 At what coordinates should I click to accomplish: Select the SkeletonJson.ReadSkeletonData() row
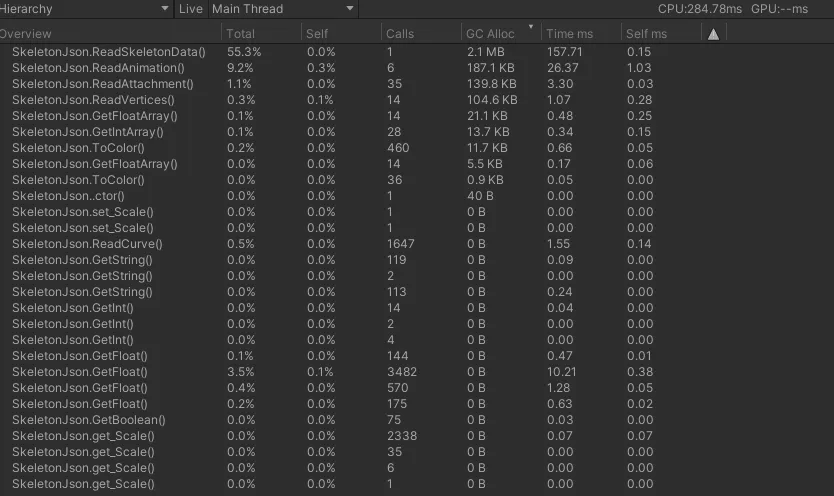[x=417, y=52]
